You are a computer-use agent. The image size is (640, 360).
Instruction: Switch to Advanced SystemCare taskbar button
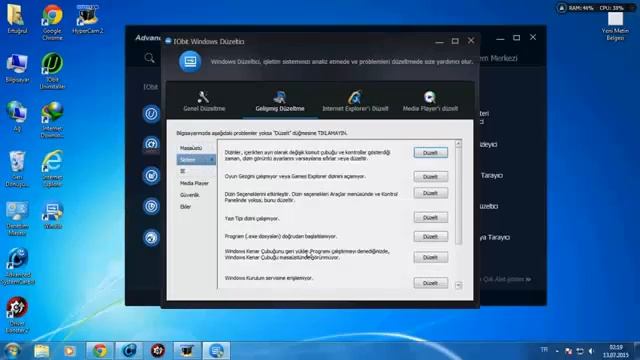[x=129, y=351]
